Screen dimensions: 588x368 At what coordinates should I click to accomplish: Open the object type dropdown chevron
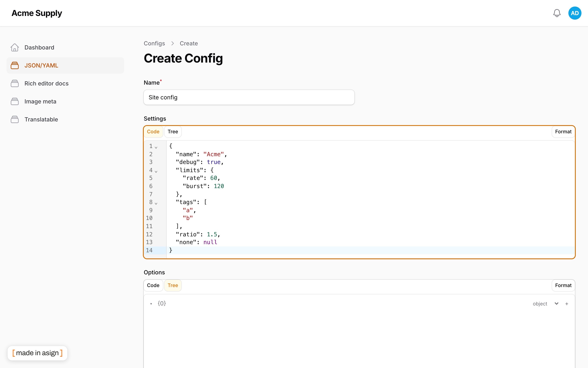[556, 304]
